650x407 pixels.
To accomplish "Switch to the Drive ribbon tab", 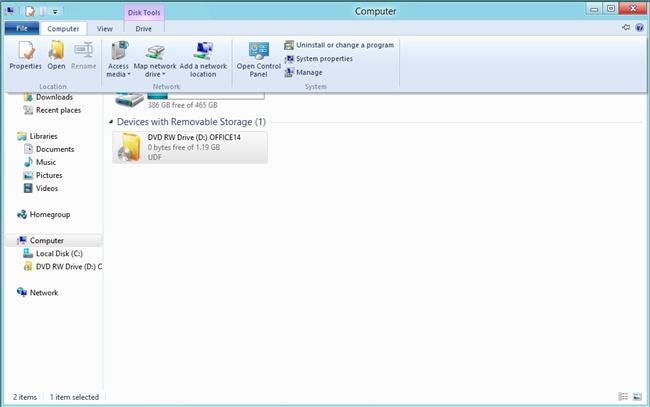I will pyautogui.click(x=143, y=29).
